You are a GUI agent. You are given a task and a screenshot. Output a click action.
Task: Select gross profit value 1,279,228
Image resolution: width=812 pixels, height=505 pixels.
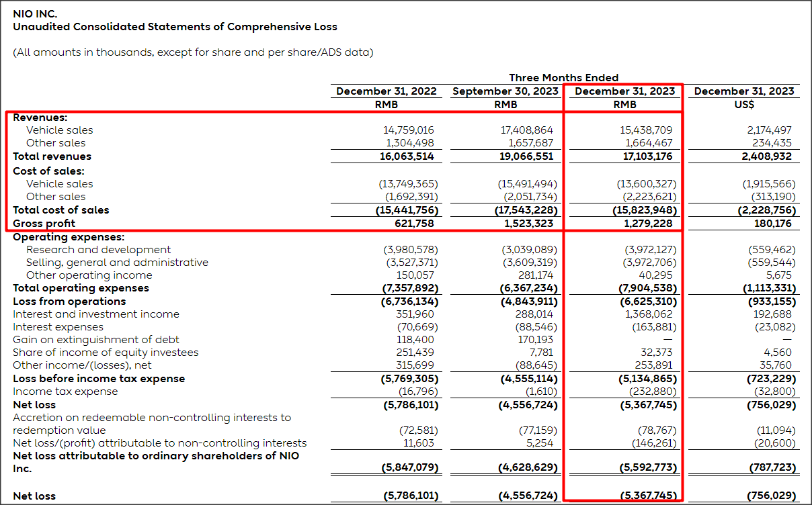point(648,224)
